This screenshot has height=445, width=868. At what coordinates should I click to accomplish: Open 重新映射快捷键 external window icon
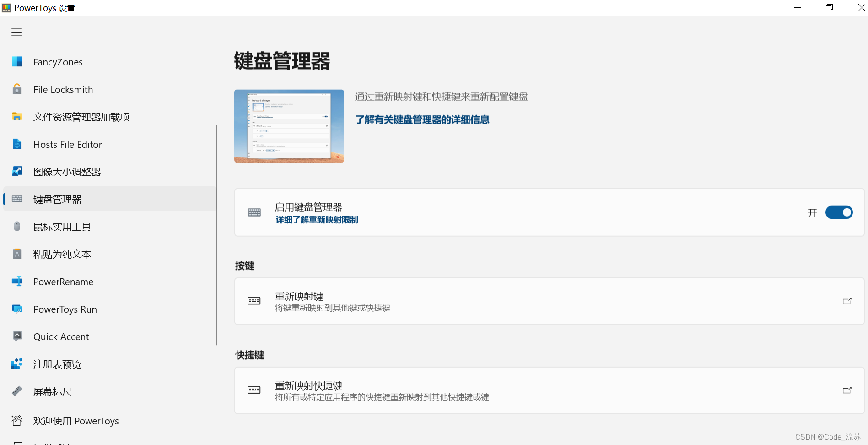click(847, 391)
